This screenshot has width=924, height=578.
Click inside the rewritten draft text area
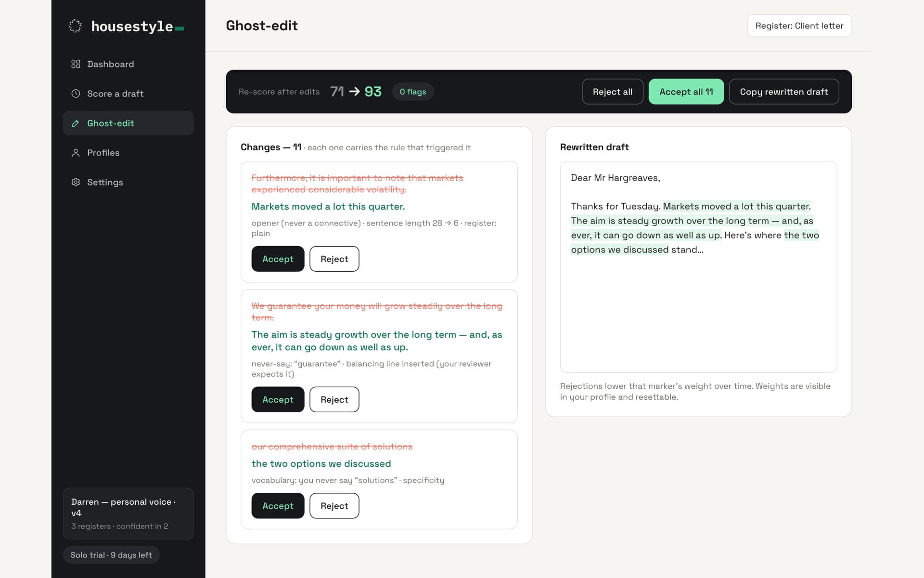pos(698,266)
